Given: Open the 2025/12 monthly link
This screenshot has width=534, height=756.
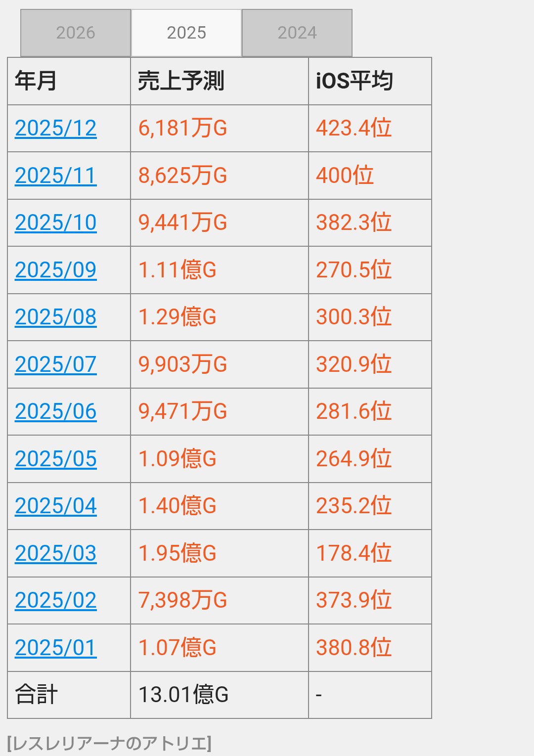Looking at the screenshot, I should click(x=56, y=129).
